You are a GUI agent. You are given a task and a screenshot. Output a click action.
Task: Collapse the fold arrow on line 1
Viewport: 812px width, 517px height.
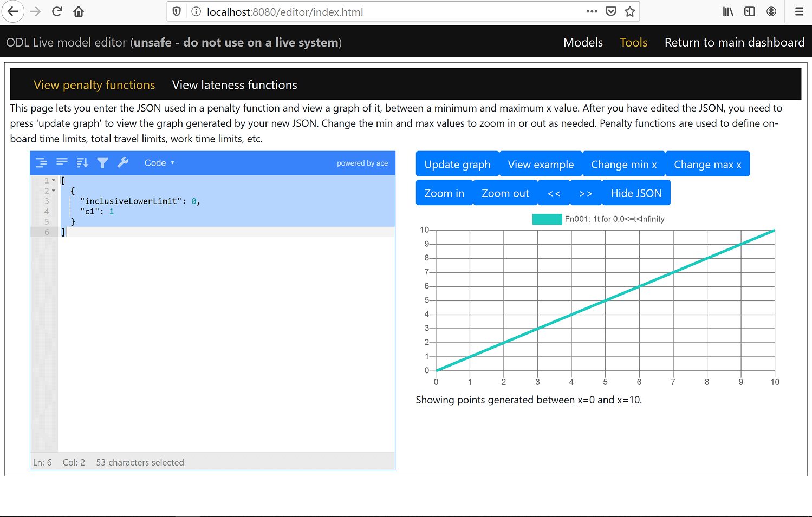pyautogui.click(x=54, y=180)
